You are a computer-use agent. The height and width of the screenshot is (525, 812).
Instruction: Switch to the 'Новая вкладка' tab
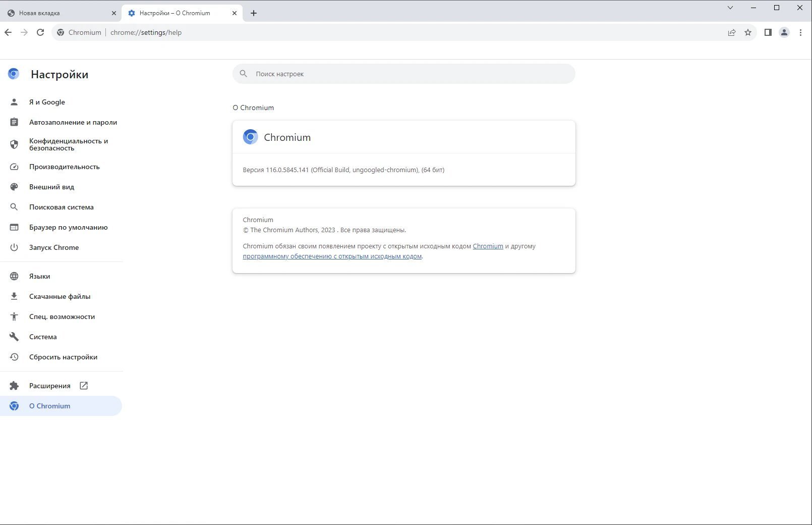[61, 13]
